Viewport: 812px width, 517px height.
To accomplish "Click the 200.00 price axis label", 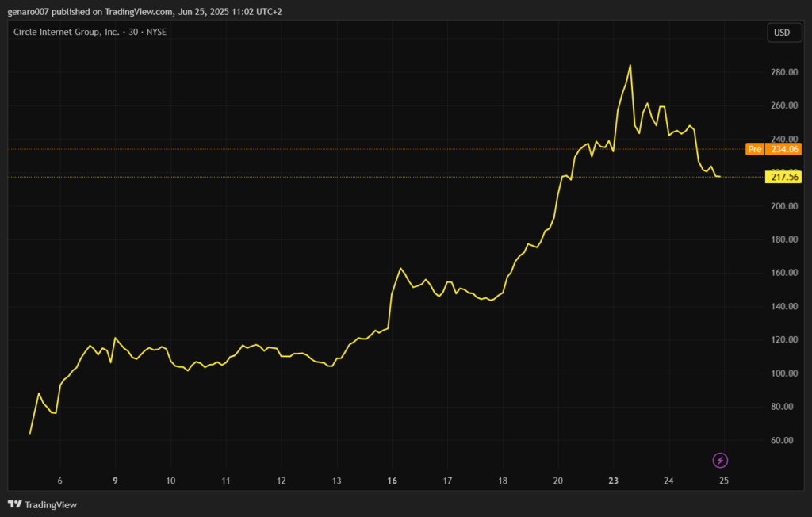I will [783, 206].
